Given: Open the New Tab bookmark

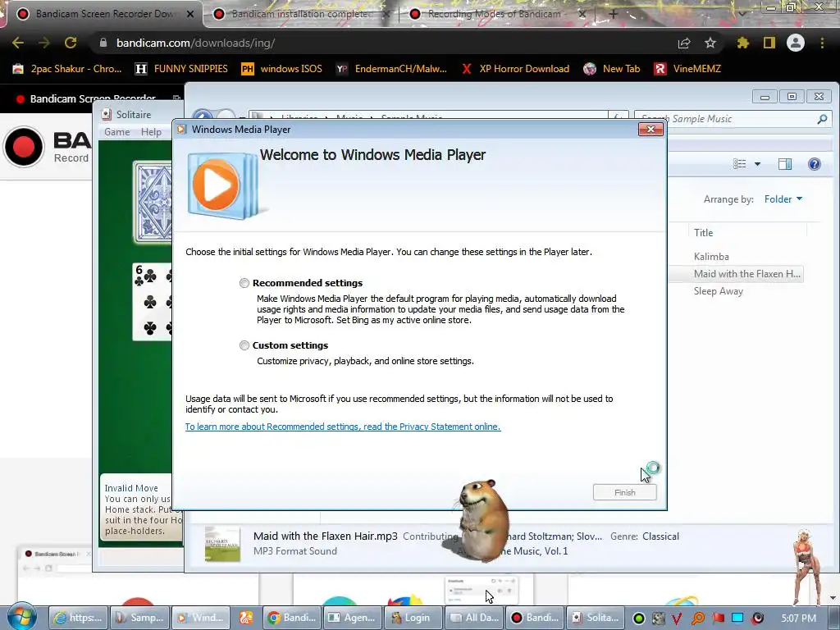Looking at the screenshot, I should [x=612, y=69].
